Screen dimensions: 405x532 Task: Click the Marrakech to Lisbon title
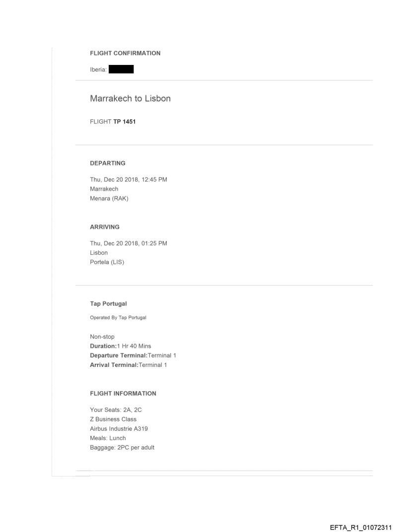pyautogui.click(x=130, y=99)
